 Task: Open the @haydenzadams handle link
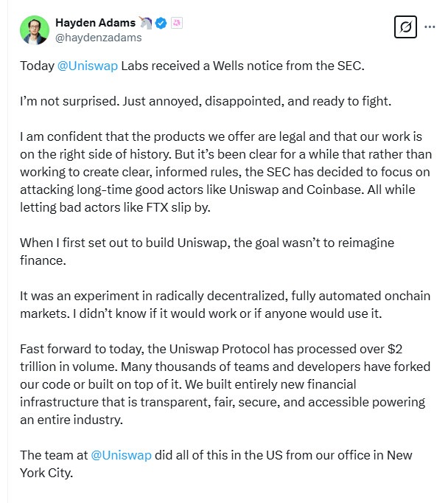[x=99, y=38]
